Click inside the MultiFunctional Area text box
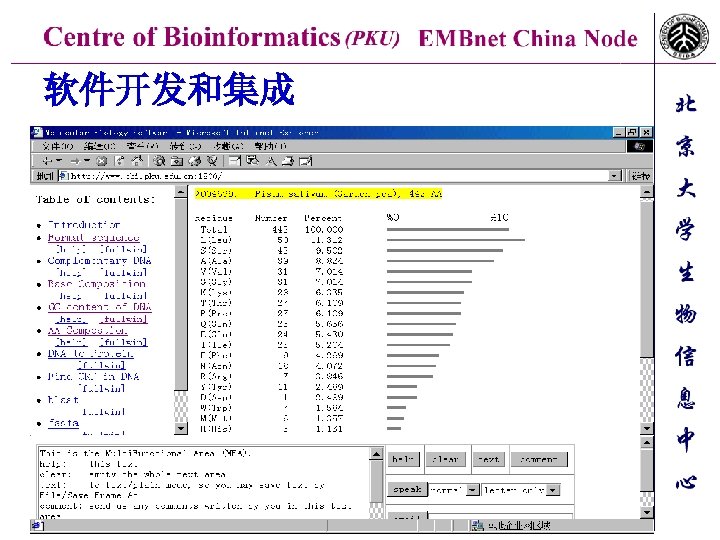Image resolution: width=720 pixels, height=540 pixels. [x=203, y=483]
